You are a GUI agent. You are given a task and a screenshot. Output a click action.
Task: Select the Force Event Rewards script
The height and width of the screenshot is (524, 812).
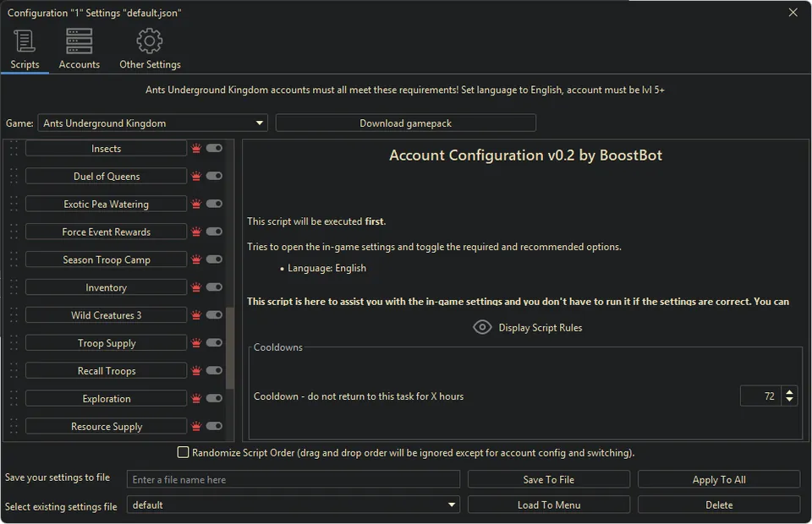(x=107, y=232)
